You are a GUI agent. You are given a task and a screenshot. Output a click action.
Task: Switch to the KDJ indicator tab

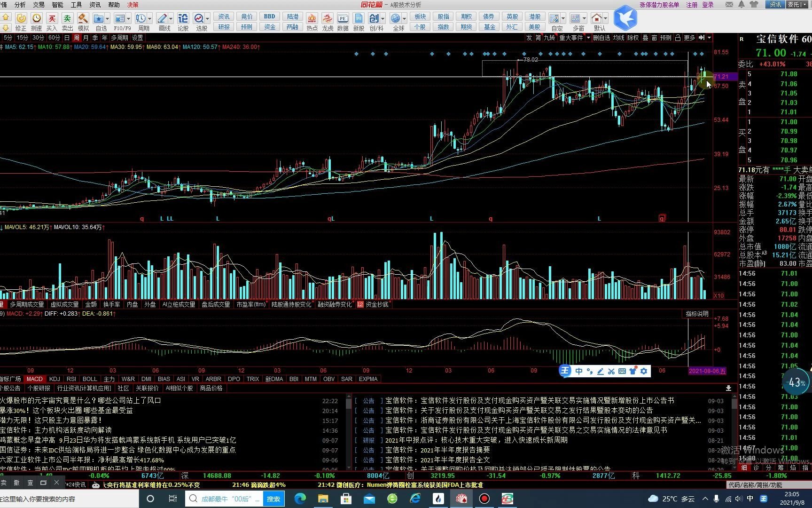coord(55,379)
